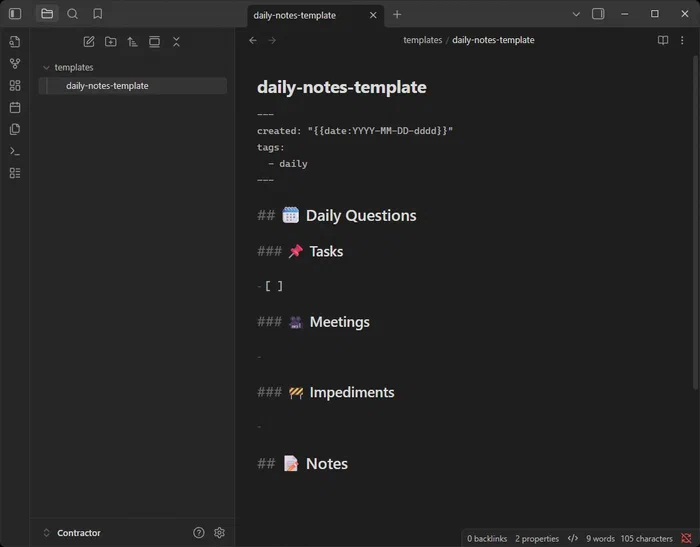700x547 pixels.
Task: Open the file explorer folder tab
Action: point(47,14)
